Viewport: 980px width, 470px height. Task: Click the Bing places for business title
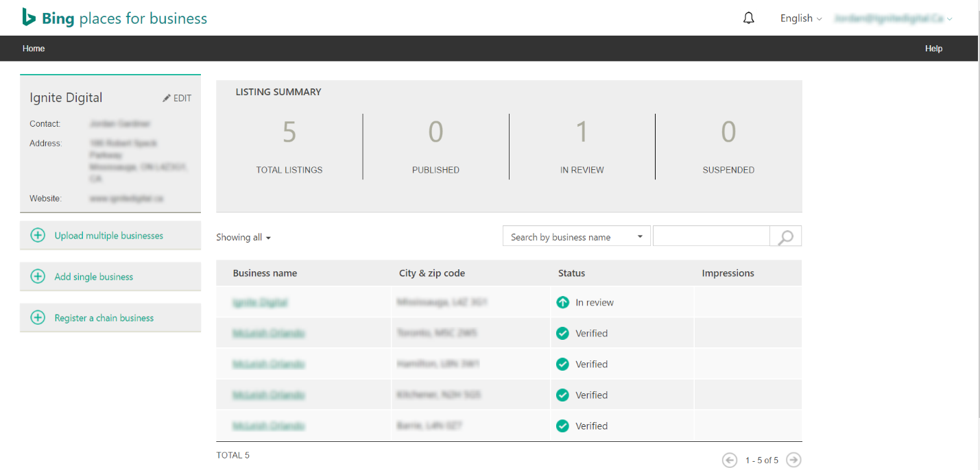[x=124, y=18]
